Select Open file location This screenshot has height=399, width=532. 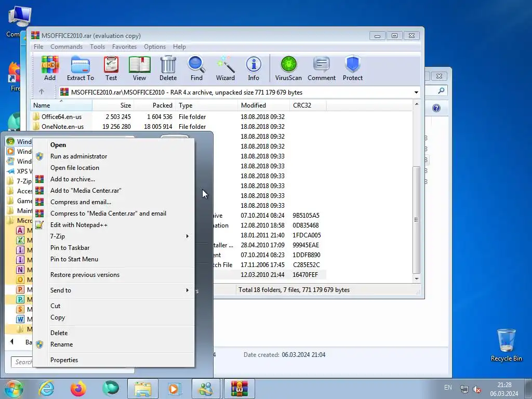pos(114,168)
